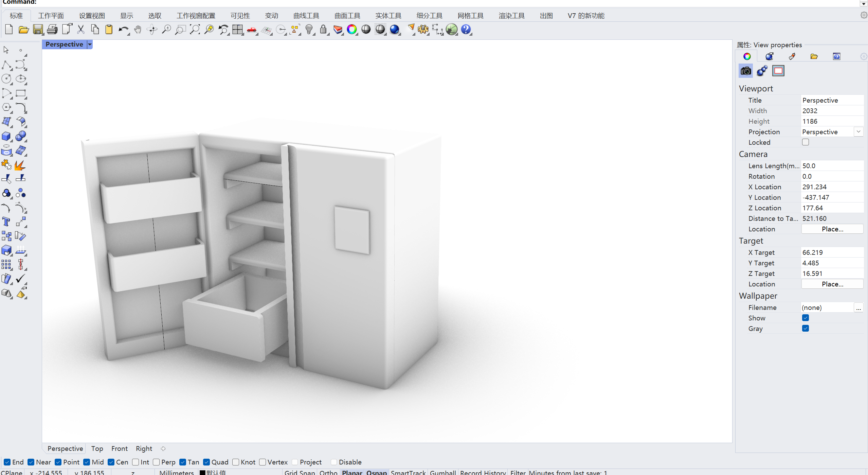Open Layers with the red stacked icon
The width and height of the screenshot is (868, 475).
pyautogui.click(x=338, y=30)
